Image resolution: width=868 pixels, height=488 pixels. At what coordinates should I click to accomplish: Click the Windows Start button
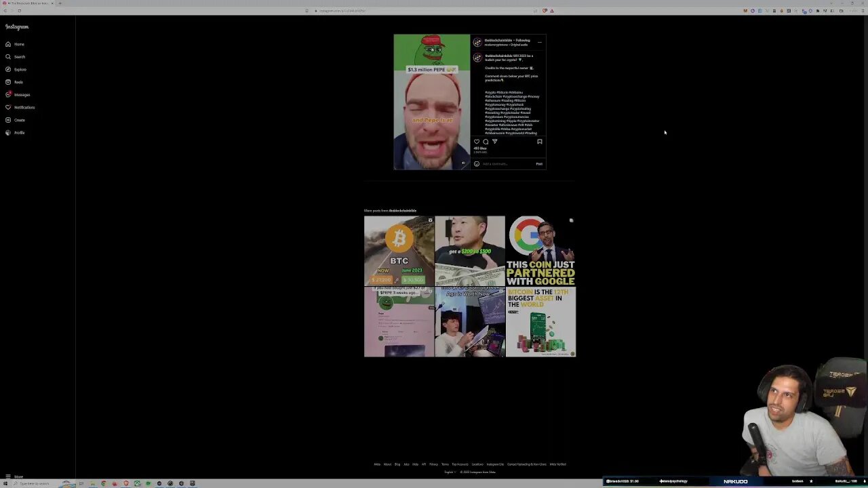[4, 483]
